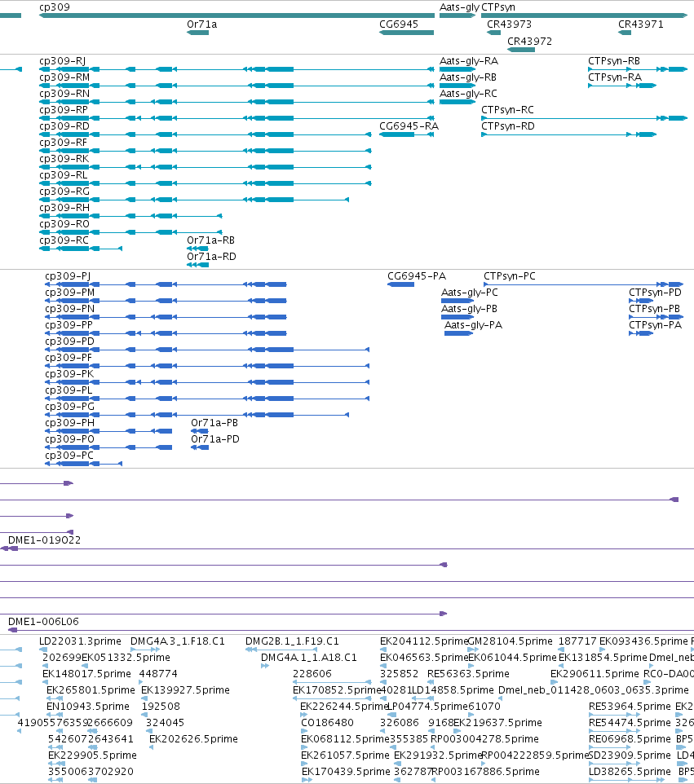Image resolution: width=694 pixels, height=784 pixels.
Task: Select clone DME1-019O22
Action: 44,540
